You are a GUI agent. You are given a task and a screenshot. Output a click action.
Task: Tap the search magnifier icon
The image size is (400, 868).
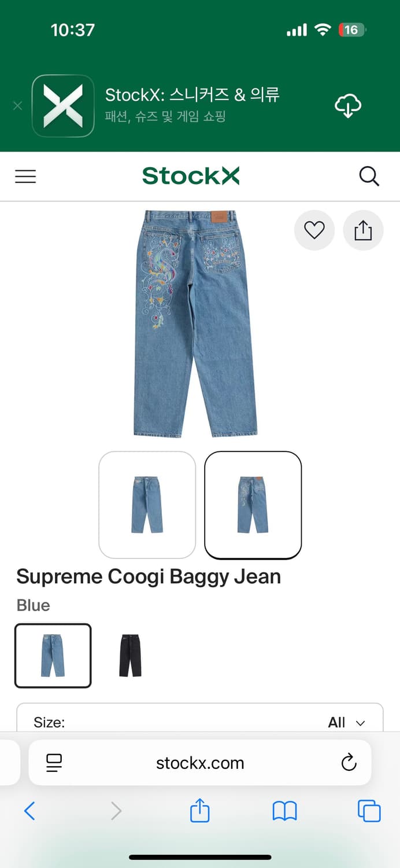[369, 176]
